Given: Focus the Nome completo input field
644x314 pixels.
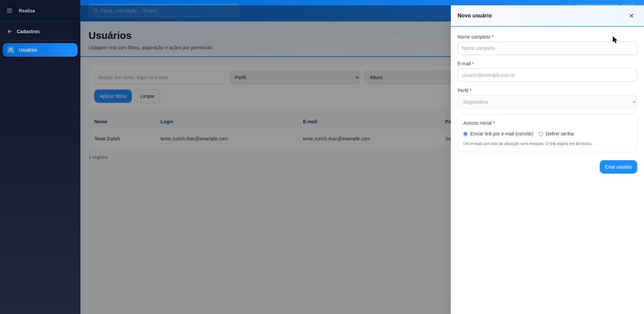Looking at the screenshot, I should tap(547, 48).
